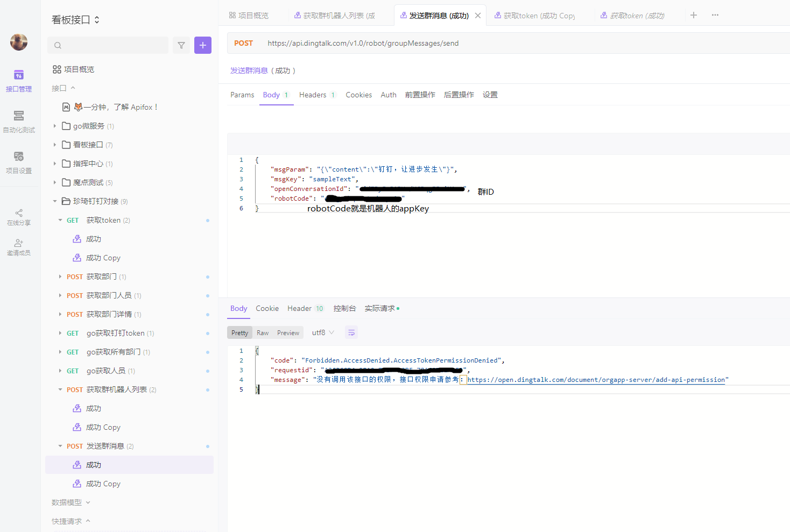Collapse the POST 发送群消息 interface
Viewport: 790px width, 532px height.
tap(60, 446)
